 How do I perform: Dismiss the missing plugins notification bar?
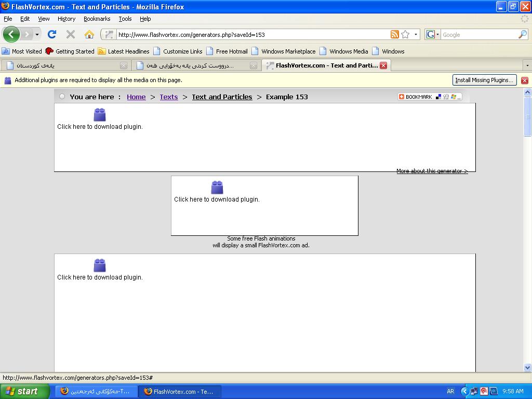coord(525,81)
